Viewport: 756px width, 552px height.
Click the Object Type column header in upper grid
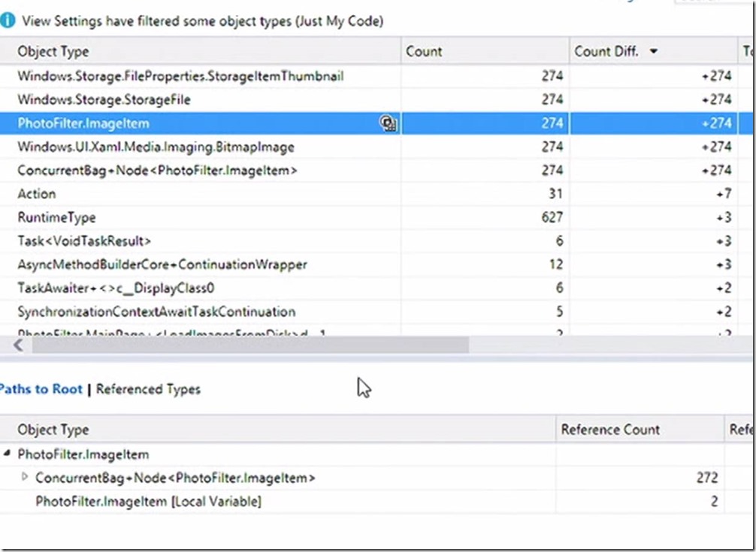coord(200,51)
